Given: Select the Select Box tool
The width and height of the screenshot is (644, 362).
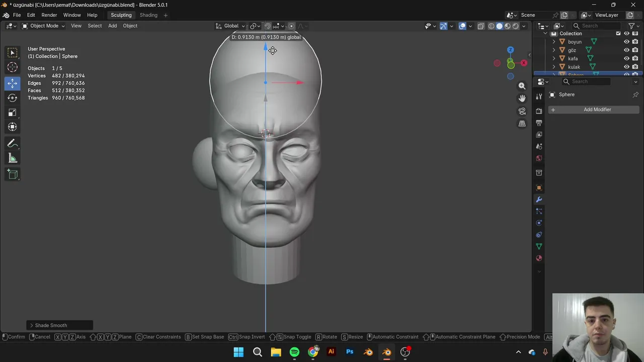Looking at the screenshot, I should pos(13,53).
